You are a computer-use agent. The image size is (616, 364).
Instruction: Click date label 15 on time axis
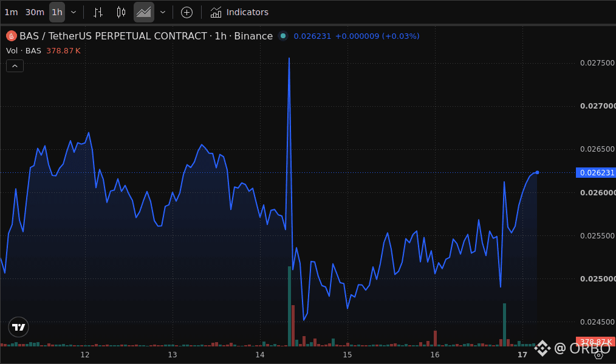tap(347, 354)
